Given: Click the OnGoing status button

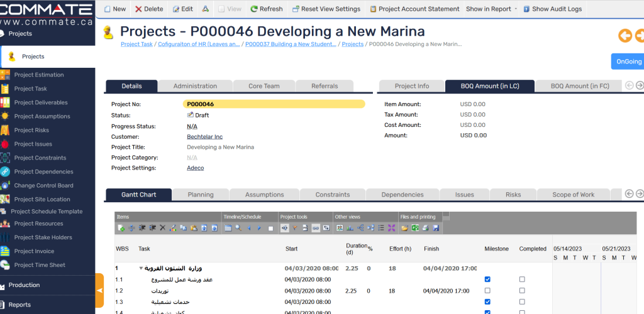Looking at the screenshot, I should (x=628, y=62).
